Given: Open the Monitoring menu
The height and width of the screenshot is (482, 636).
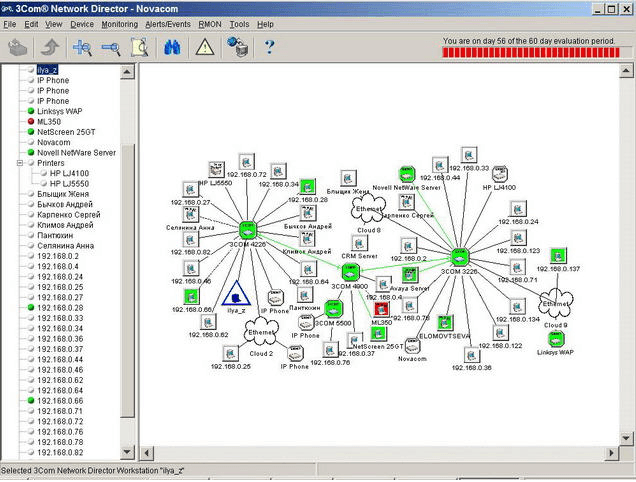Looking at the screenshot, I should click(120, 23).
